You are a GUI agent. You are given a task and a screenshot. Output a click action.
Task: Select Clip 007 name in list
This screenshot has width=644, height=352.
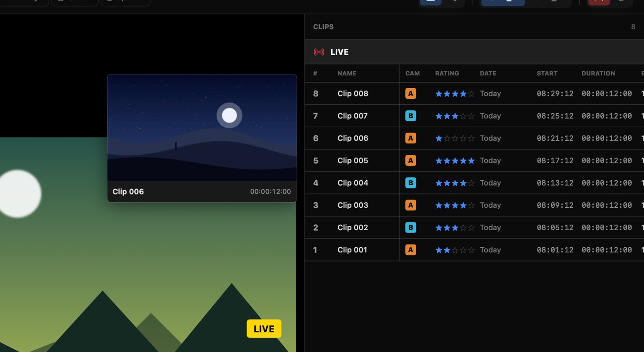tap(352, 116)
